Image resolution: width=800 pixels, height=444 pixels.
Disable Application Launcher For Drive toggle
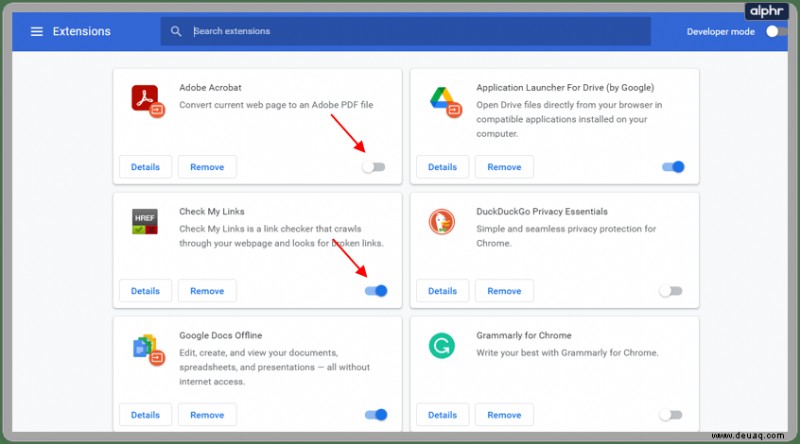[x=673, y=167]
